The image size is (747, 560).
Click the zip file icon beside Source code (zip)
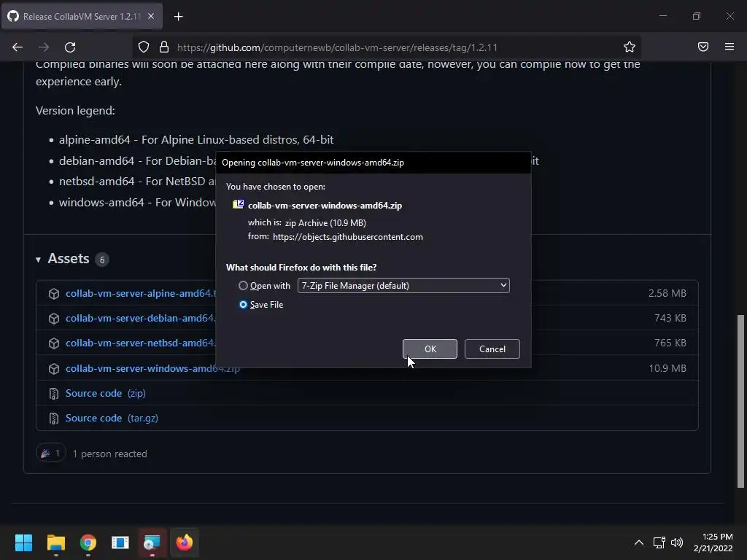[x=54, y=394]
